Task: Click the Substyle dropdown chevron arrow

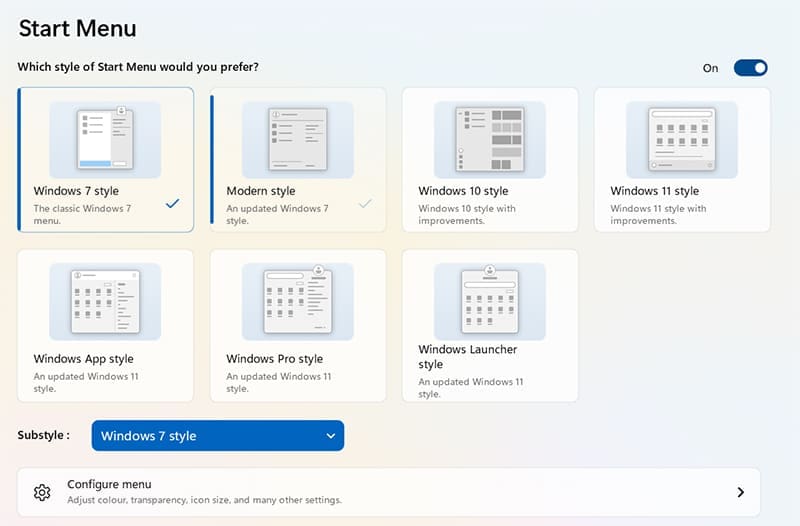Action: point(331,436)
